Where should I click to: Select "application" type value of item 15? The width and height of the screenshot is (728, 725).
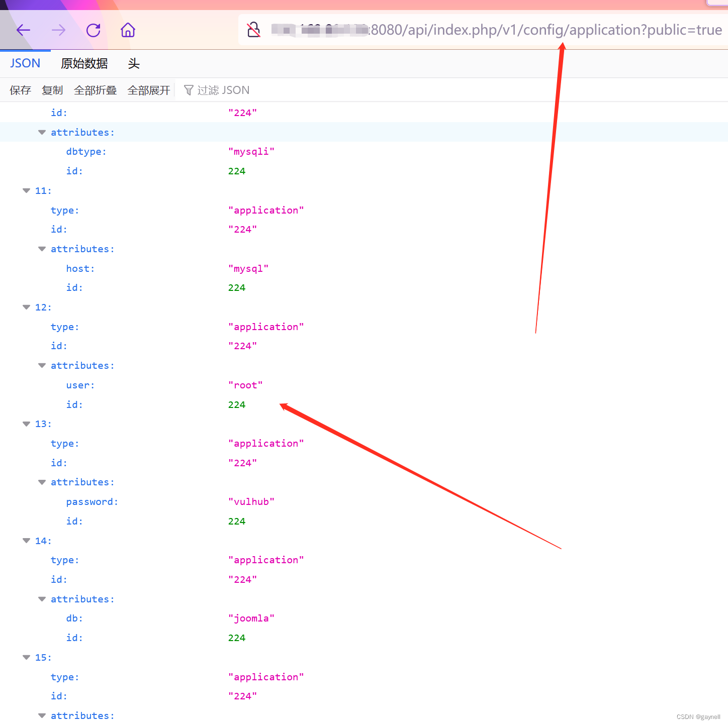266,677
